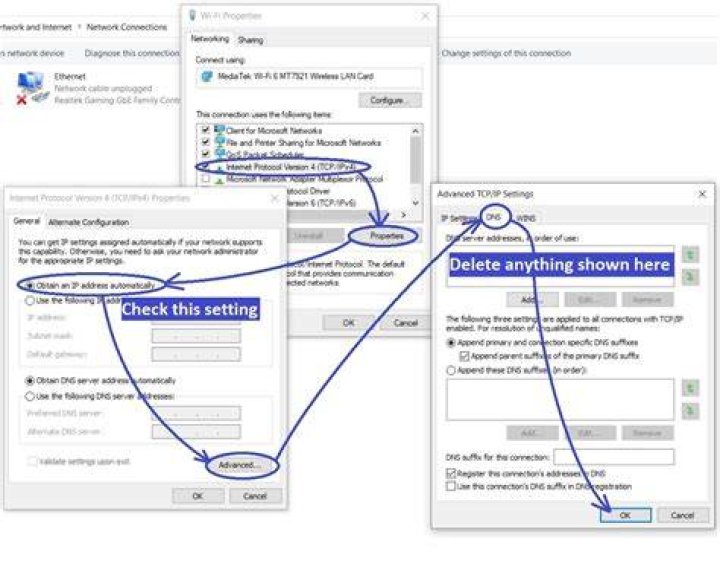Toggle File and Printer Sharing checkbox

(206, 142)
